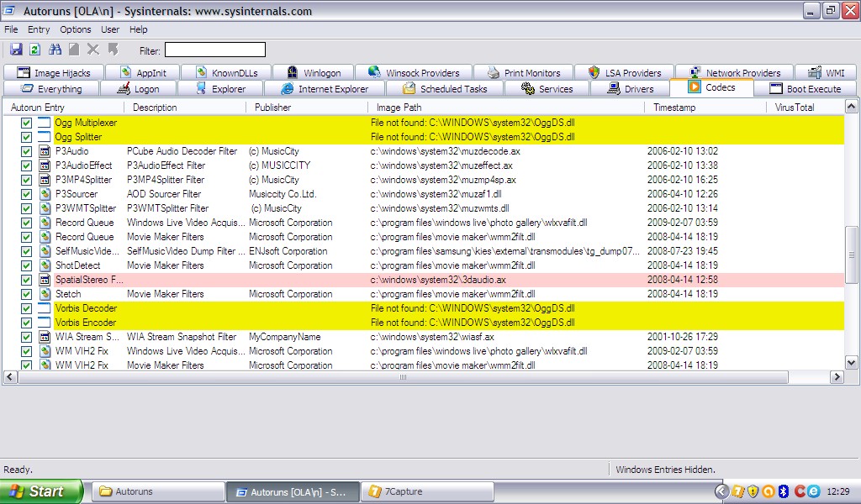Click the horizontal scrollbar thumb
This screenshot has height=504, width=861.
(x=403, y=377)
